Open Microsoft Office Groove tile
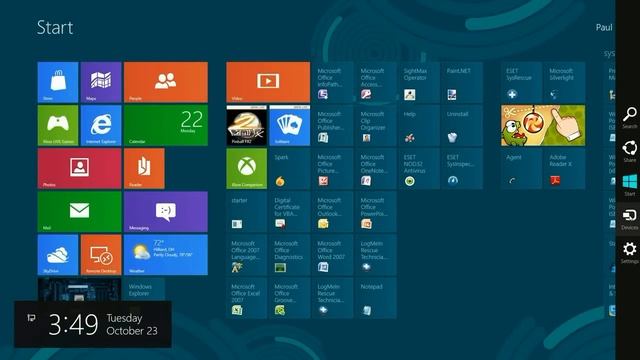The image size is (640, 360). point(290,298)
